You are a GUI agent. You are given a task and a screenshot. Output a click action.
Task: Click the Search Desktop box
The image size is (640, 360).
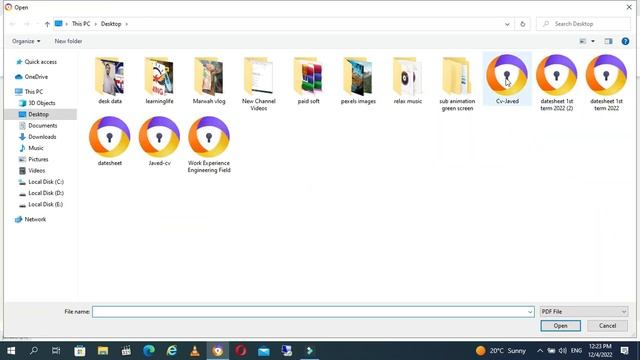click(x=584, y=24)
